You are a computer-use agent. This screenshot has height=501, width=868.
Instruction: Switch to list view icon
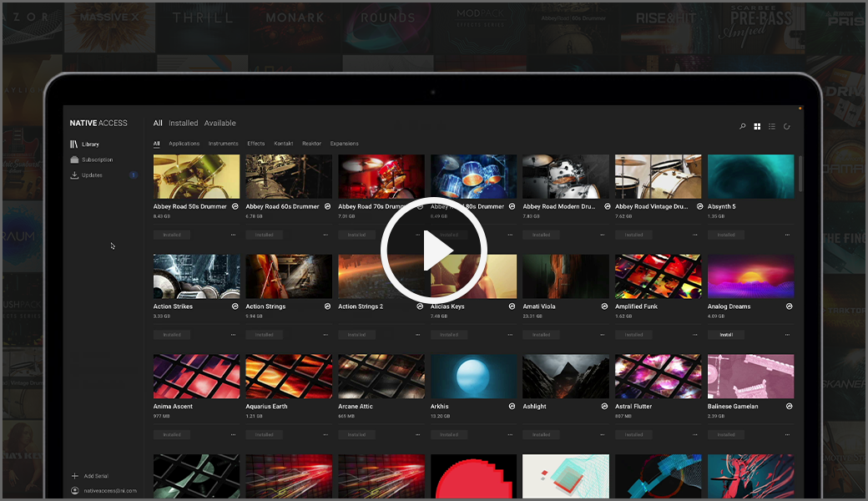(x=772, y=126)
